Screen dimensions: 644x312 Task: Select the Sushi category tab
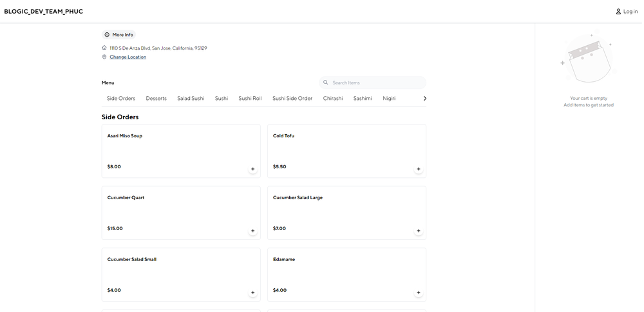pos(222,98)
